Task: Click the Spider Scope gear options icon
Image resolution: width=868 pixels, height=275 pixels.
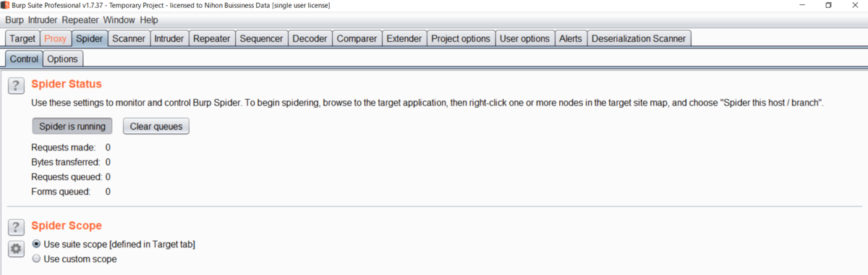Action: 16,249
